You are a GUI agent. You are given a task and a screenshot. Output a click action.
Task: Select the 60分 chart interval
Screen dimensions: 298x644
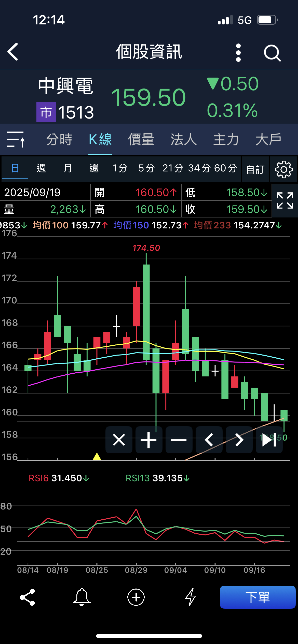coord(226,168)
